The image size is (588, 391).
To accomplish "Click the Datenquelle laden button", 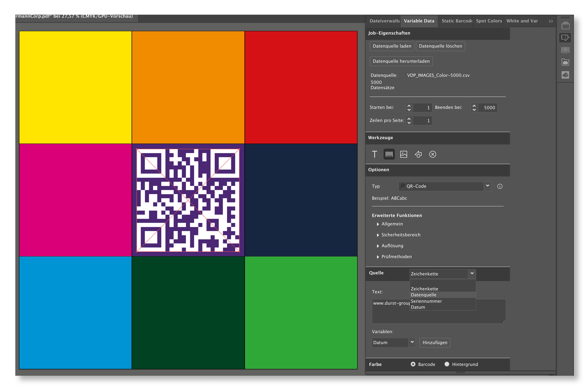I will point(392,46).
